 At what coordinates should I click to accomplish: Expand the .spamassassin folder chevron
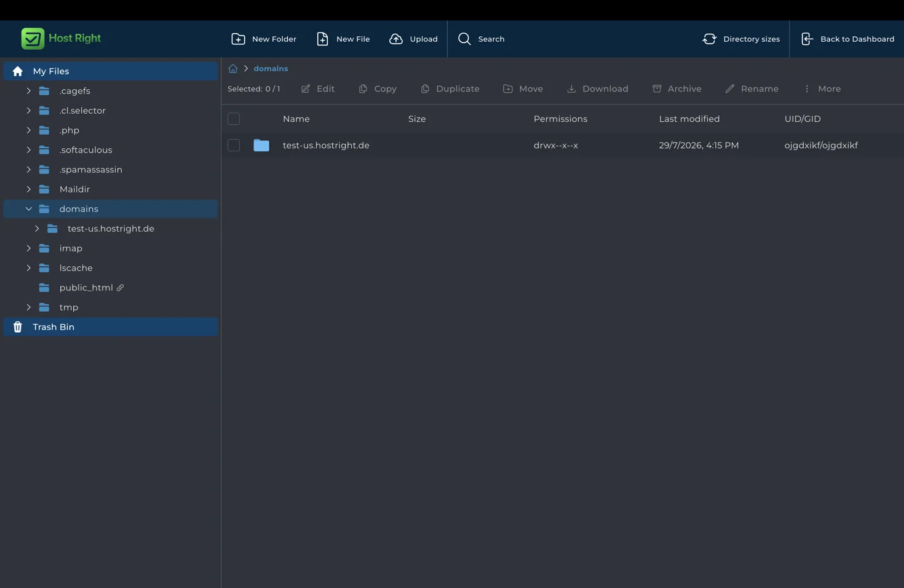[28, 170]
